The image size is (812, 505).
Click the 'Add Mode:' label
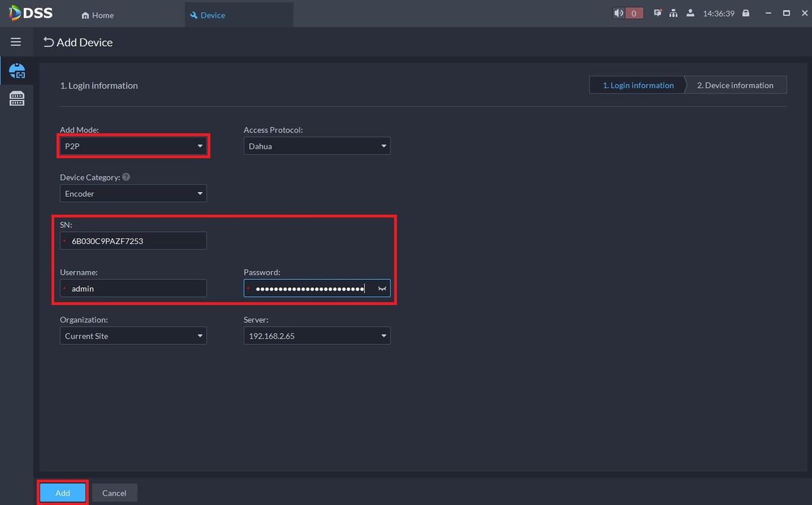80,130
